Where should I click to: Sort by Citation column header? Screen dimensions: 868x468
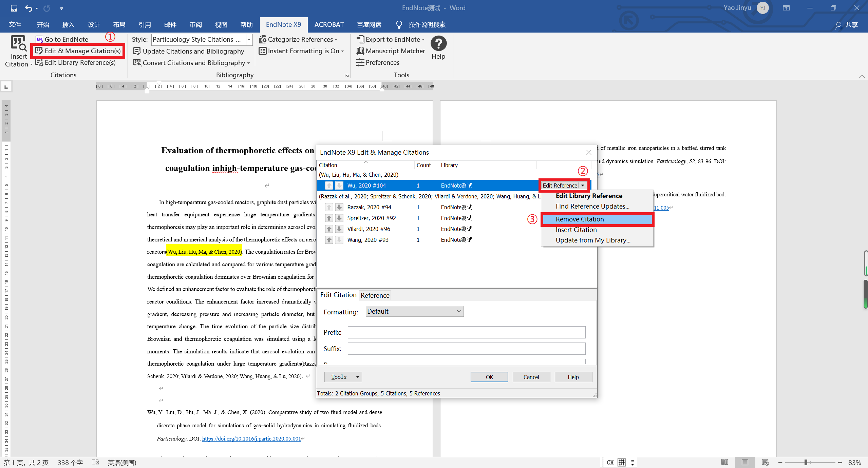tap(365, 165)
